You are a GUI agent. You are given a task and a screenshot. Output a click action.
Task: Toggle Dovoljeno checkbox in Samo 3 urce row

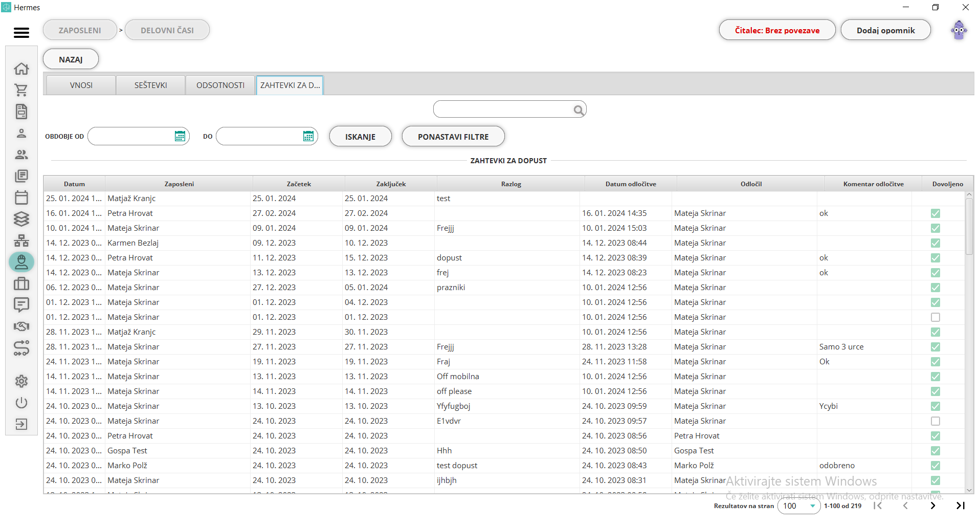[936, 347]
